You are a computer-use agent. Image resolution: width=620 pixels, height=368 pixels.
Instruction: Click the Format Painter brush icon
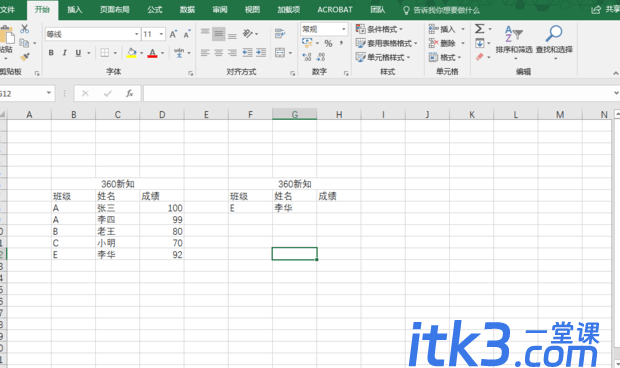click(x=25, y=57)
